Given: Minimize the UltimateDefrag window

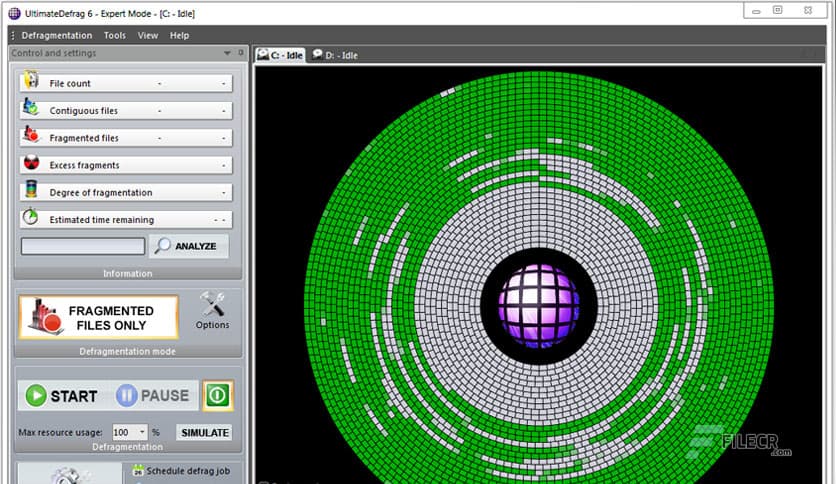Looking at the screenshot, I should [756, 11].
